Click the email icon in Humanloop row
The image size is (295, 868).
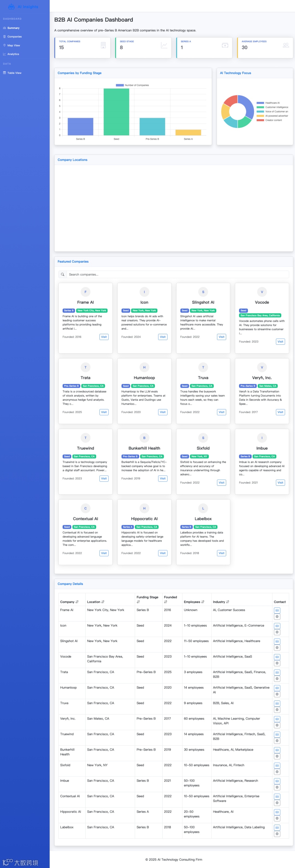coord(277,688)
